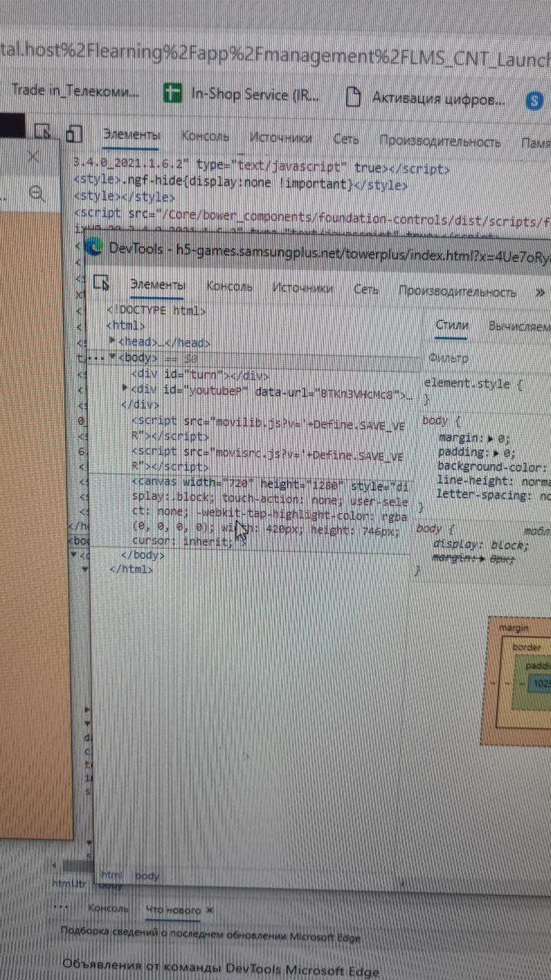Select script movisrc.js node
This screenshot has height=980, width=551.
tap(267, 460)
